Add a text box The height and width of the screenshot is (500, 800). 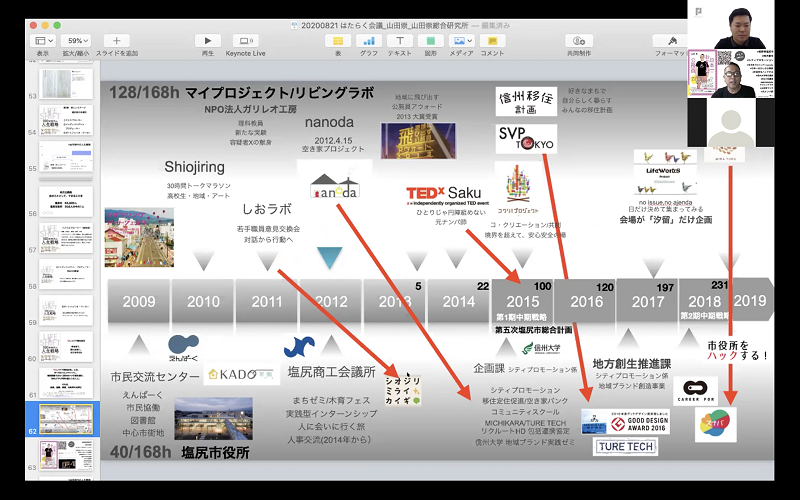click(x=399, y=40)
